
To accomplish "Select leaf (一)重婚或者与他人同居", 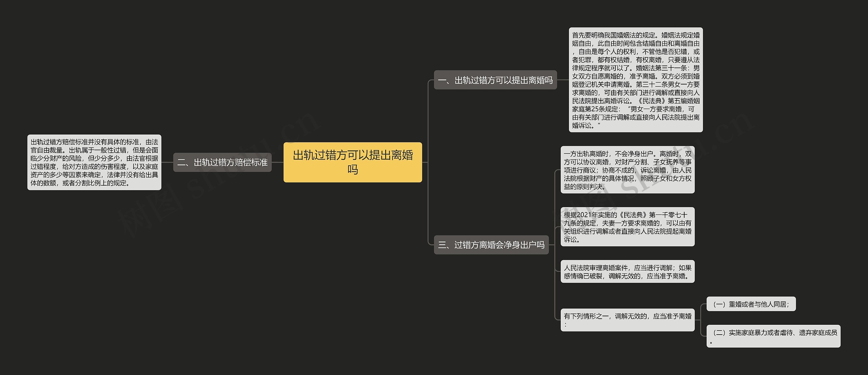I will pyautogui.click(x=751, y=304).
